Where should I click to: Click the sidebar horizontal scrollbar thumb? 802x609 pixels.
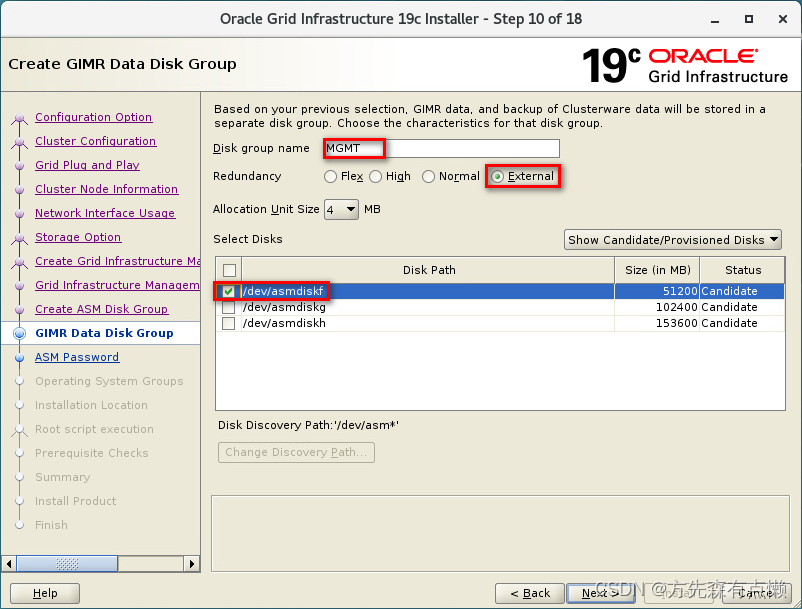(x=68, y=564)
